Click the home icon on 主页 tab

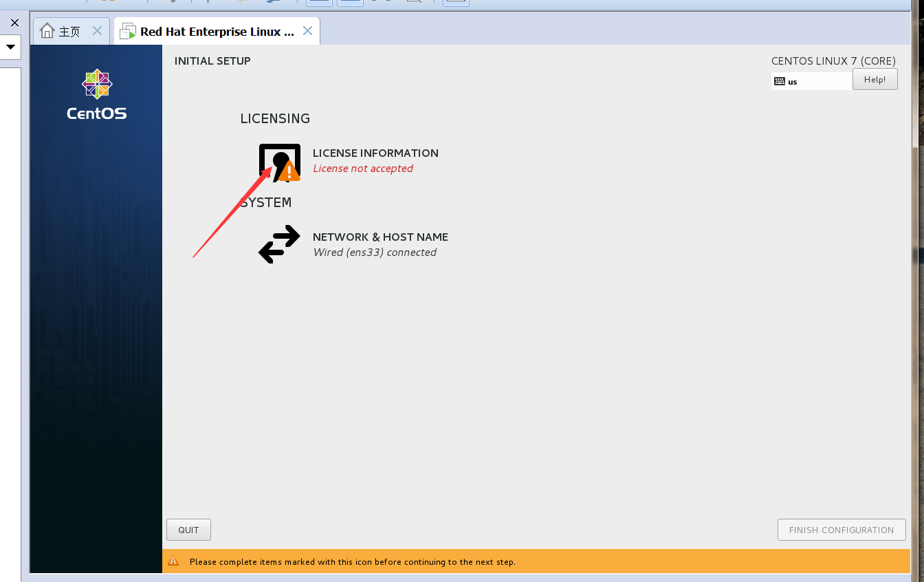(x=47, y=31)
